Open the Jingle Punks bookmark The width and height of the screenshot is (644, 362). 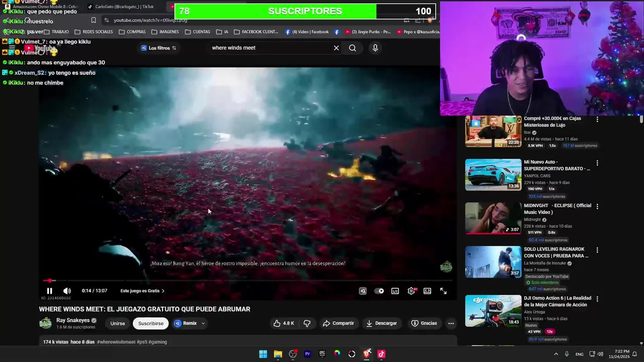tap(368, 32)
